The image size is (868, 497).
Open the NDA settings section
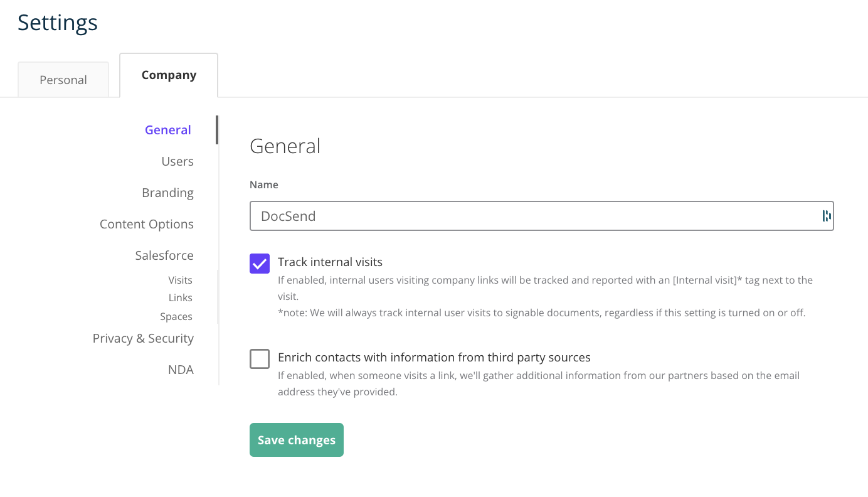(x=181, y=370)
